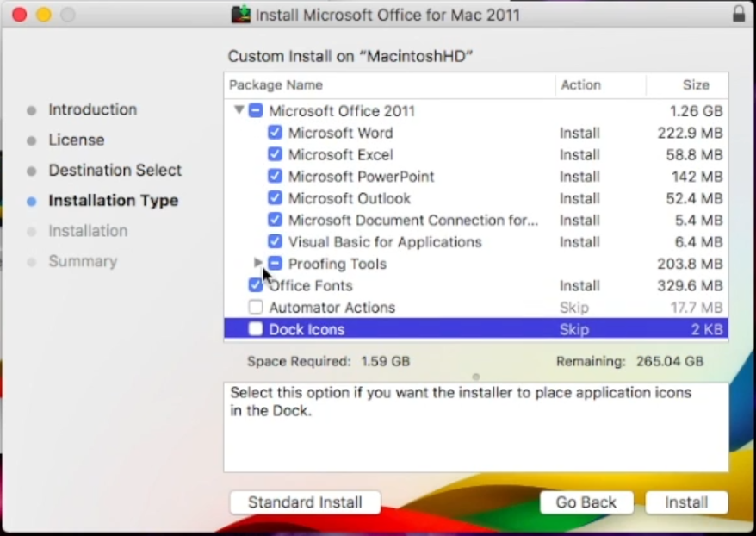
Task: Uncheck the Microsoft PowerPoint checkbox
Action: pyautogui.click(x=275, y=176)
